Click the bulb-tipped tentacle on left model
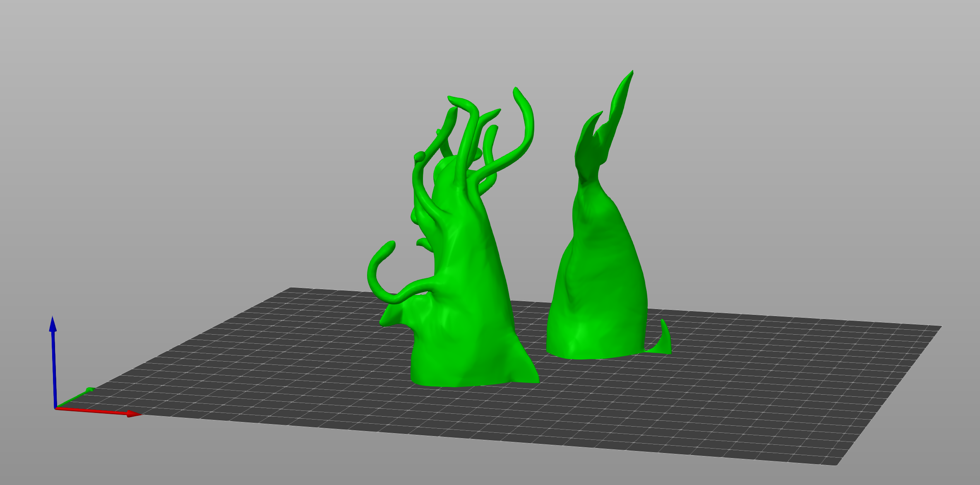This screenshot has height=485, width=980. 419,157
